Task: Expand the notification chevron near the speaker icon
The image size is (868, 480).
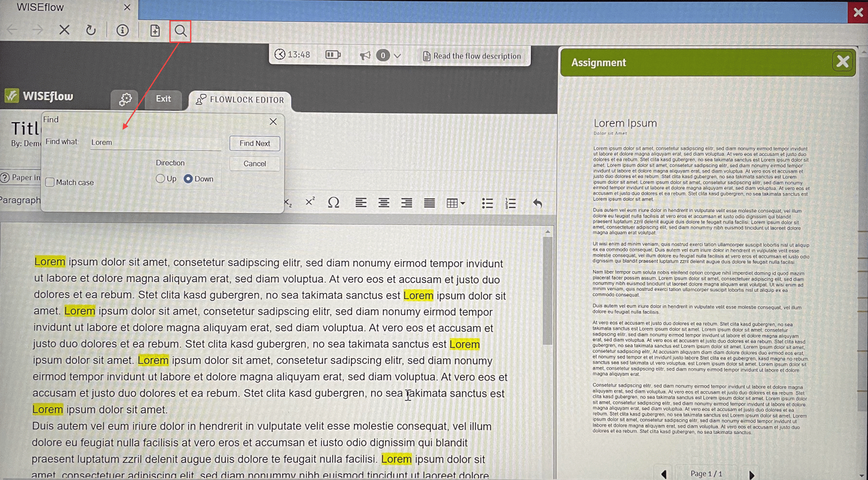Action: point(398,55)
